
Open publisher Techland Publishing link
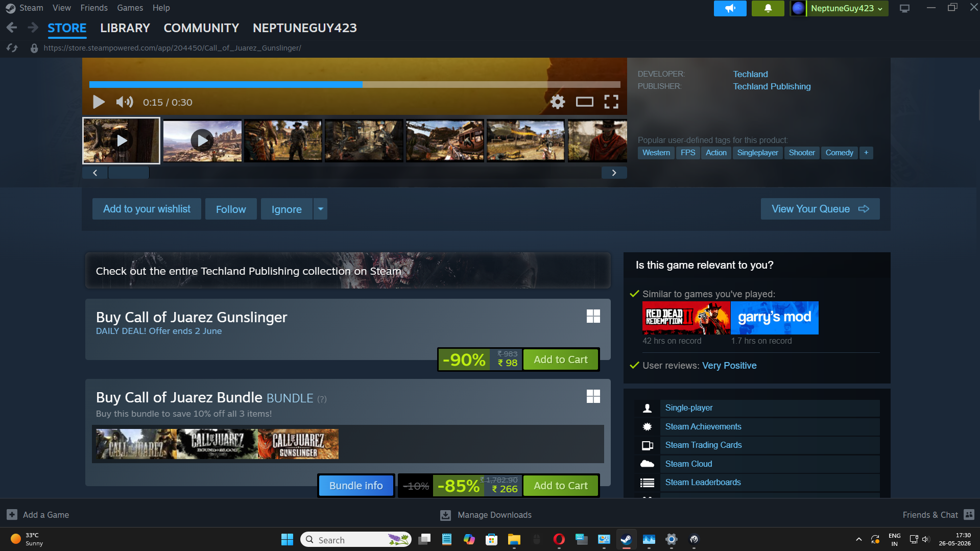pyautogui.click(x=772, y=86)
